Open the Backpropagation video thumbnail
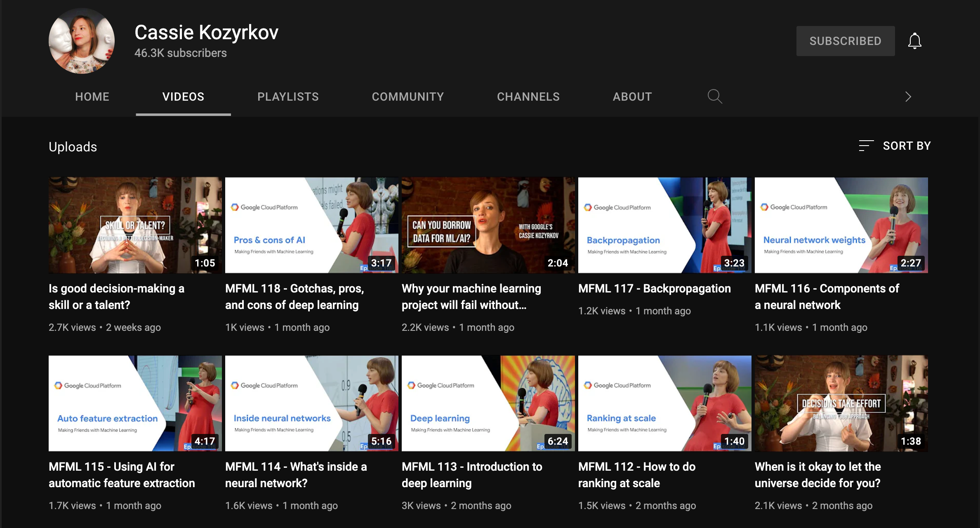Viewport: 980px width, 528px height. (664, 225)
